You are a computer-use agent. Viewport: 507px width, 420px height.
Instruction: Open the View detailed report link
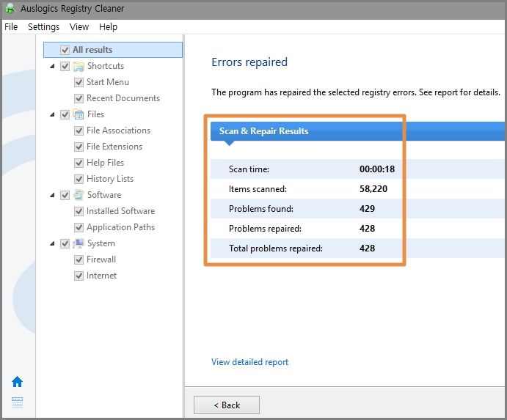(249, 362)
